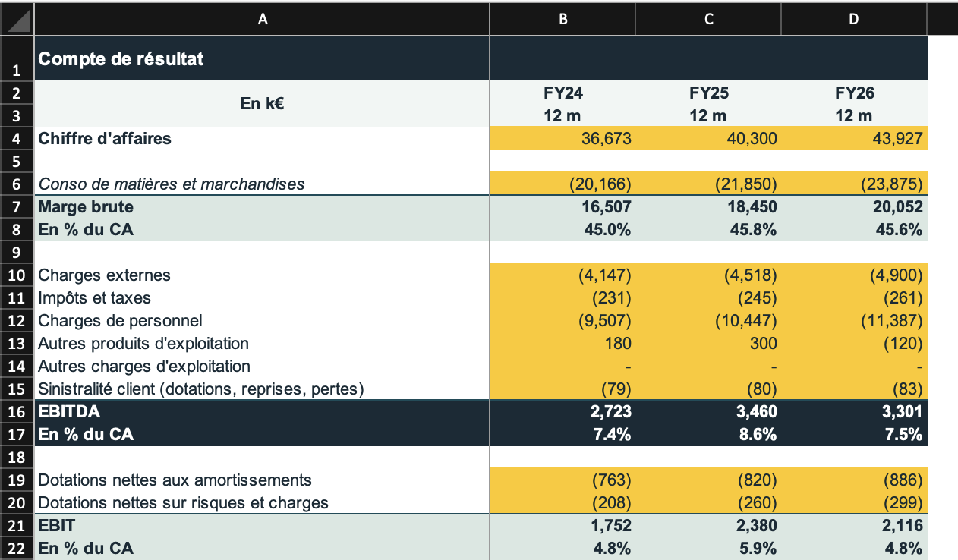Click the 'Sinistralité client' label cell
The width and height of the screenshot is (958, 560).
pyautogui.click(x=262, y=389)
